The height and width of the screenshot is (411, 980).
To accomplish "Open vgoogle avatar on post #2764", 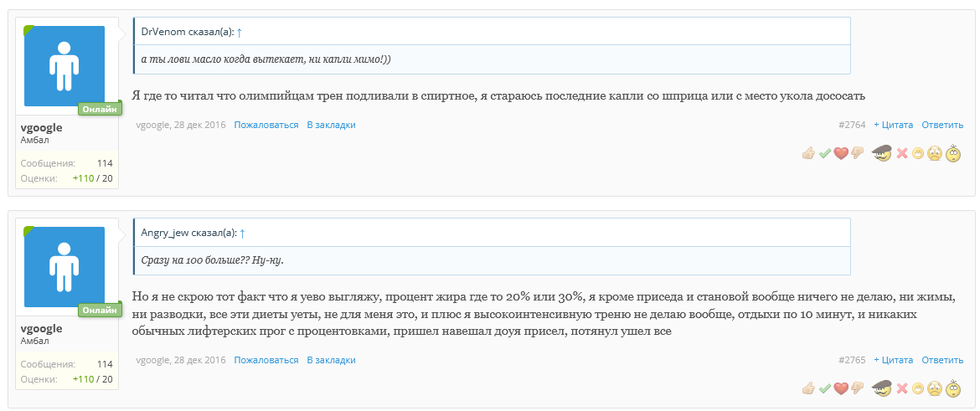I will [64, 66].
